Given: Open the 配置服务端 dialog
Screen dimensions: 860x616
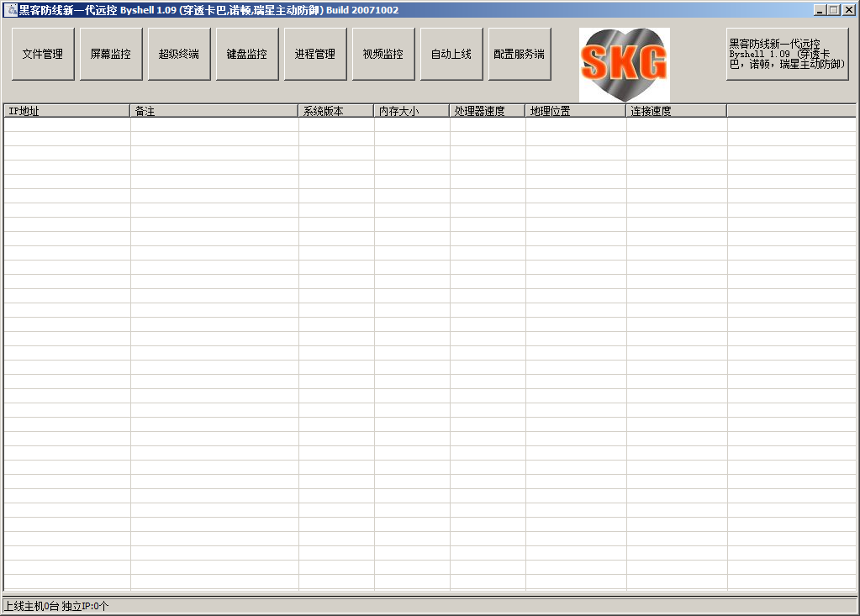Looking at the screenshot, I should click(520, 54).
